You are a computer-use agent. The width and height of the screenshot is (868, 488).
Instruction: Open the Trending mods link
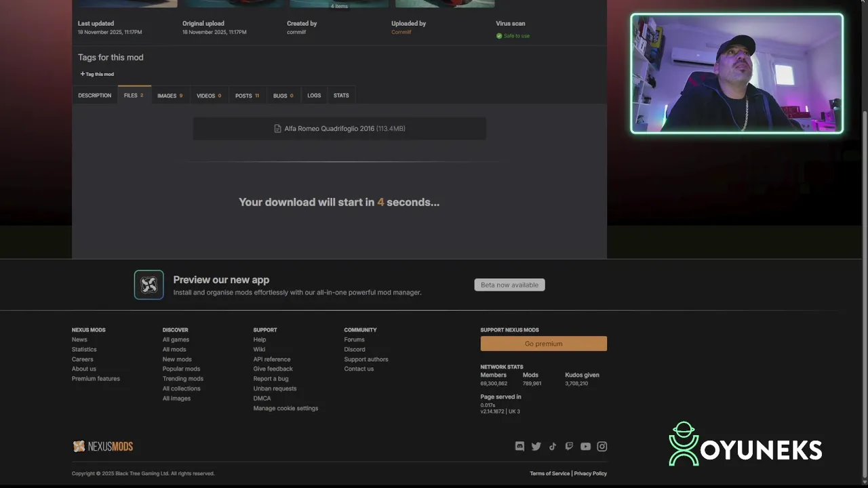[183, 379]
